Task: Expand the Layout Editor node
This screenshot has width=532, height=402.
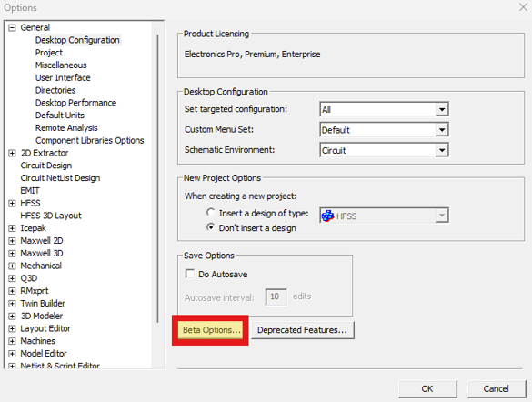Action: 12,328
